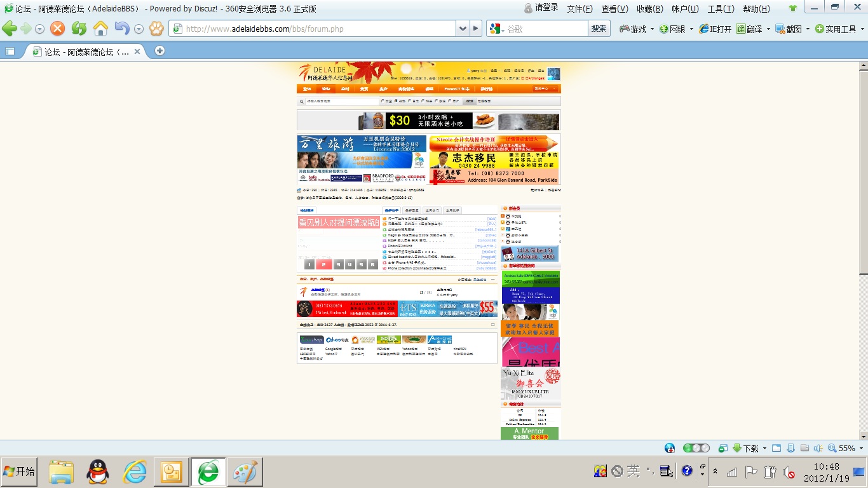Expand the 下载 downloads dropdown arrow
Viewport: 868px width, 488px height.
pyautogui.click(x=764, y=448)
